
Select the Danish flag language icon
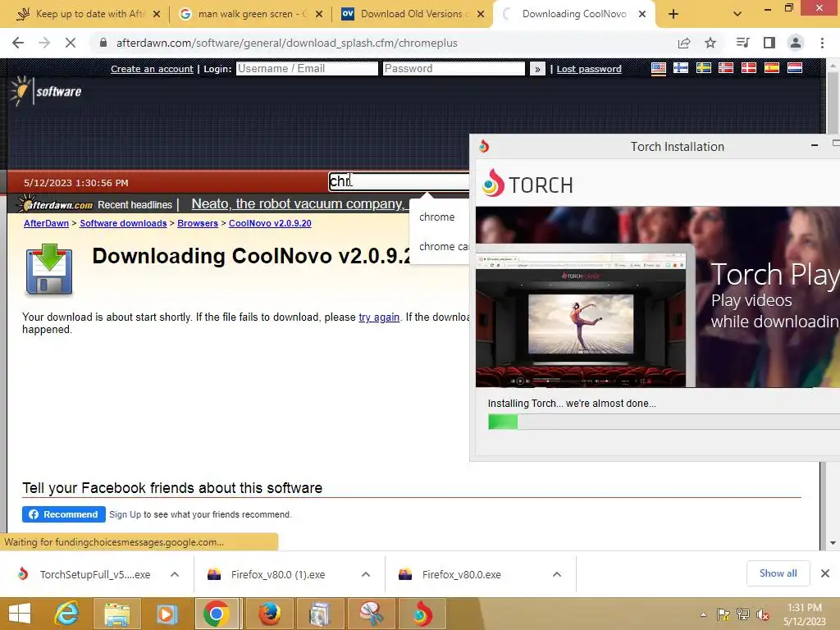point(748,68)
